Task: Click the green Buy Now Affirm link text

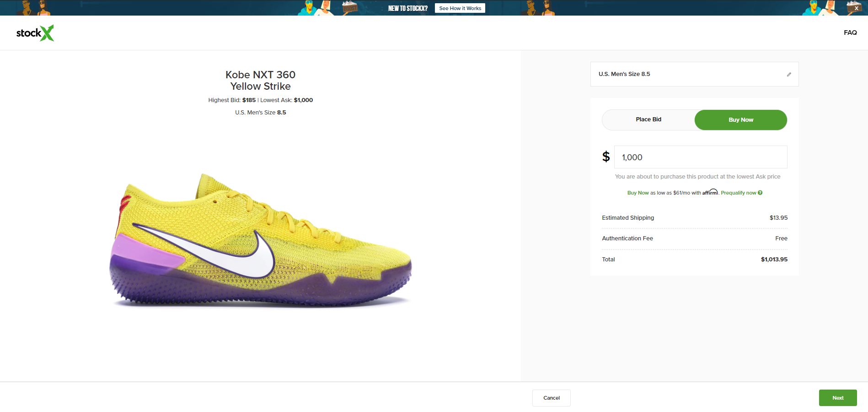Action: click(638, 193)
